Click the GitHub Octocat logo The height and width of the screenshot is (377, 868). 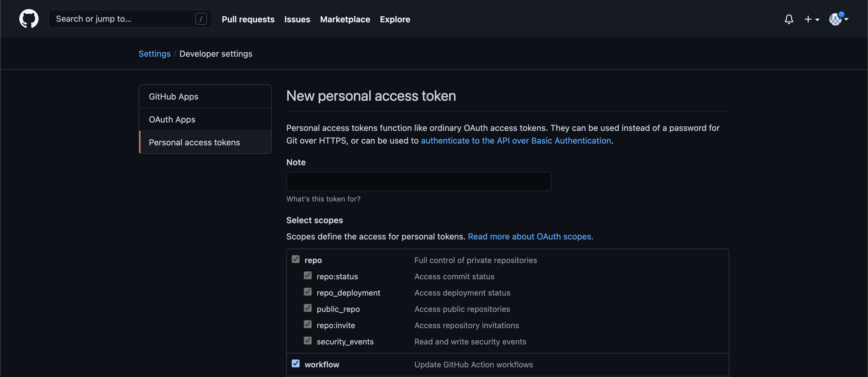[x=29, y=18]
